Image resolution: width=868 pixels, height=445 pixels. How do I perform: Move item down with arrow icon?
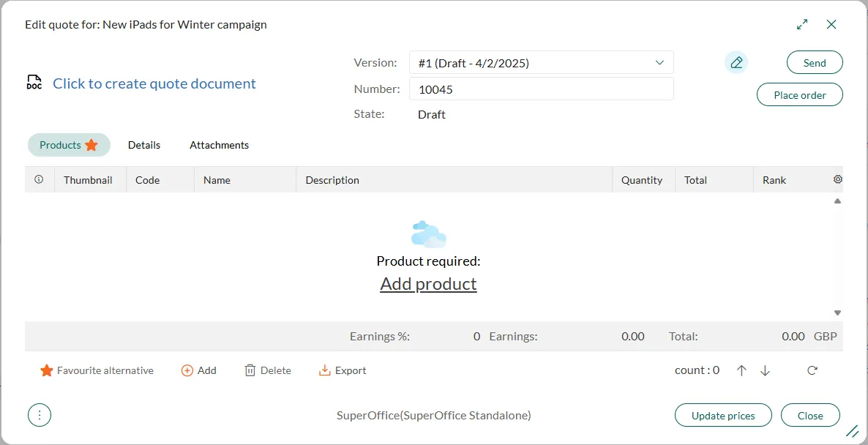[765, 370]
